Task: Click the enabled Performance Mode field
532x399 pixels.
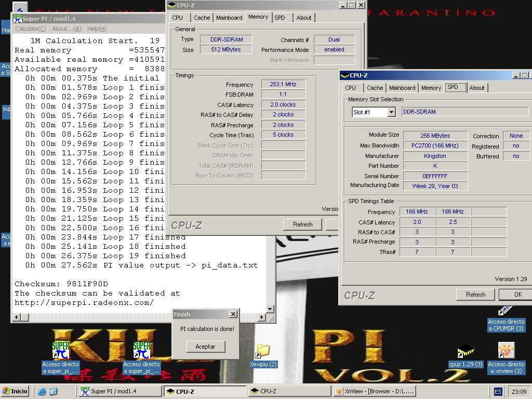Action: click(x=334, y=49)
